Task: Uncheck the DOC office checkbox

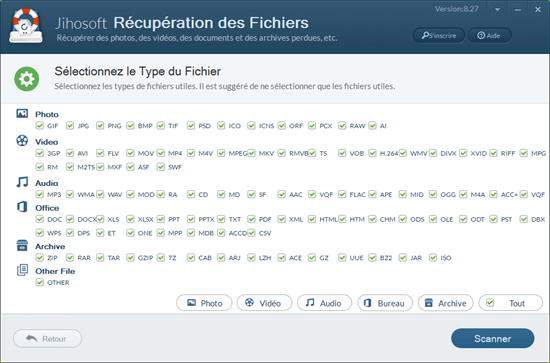Action: click(40, 219)
